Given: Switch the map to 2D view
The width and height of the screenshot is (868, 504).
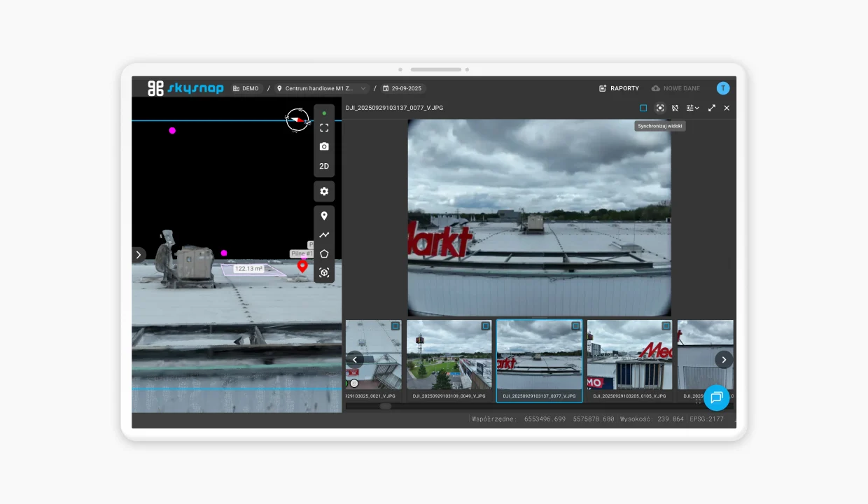Looking at the screenshot, I should click(x=324, y=167).
